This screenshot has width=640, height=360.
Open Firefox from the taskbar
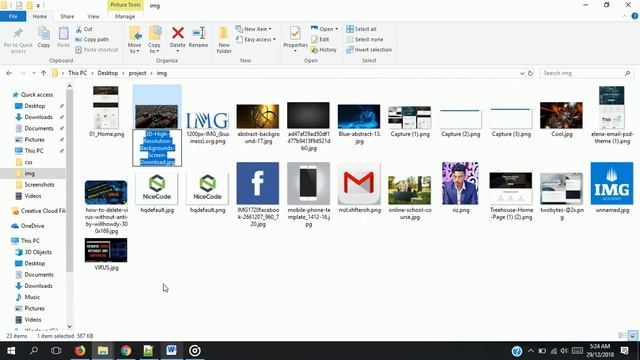pyautogui.click(x=80, y=351)
